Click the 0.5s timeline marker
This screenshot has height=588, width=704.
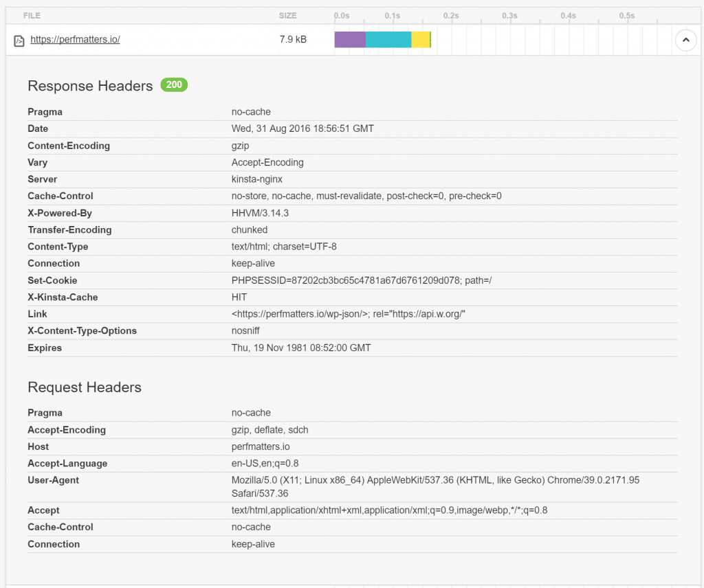[626, 15]
